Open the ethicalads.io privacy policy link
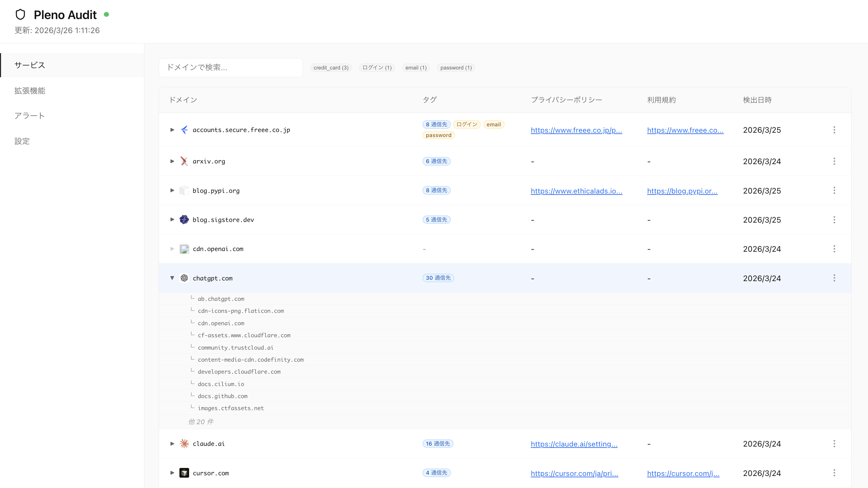This screenshot has height=488, width=868. [577, 191]
